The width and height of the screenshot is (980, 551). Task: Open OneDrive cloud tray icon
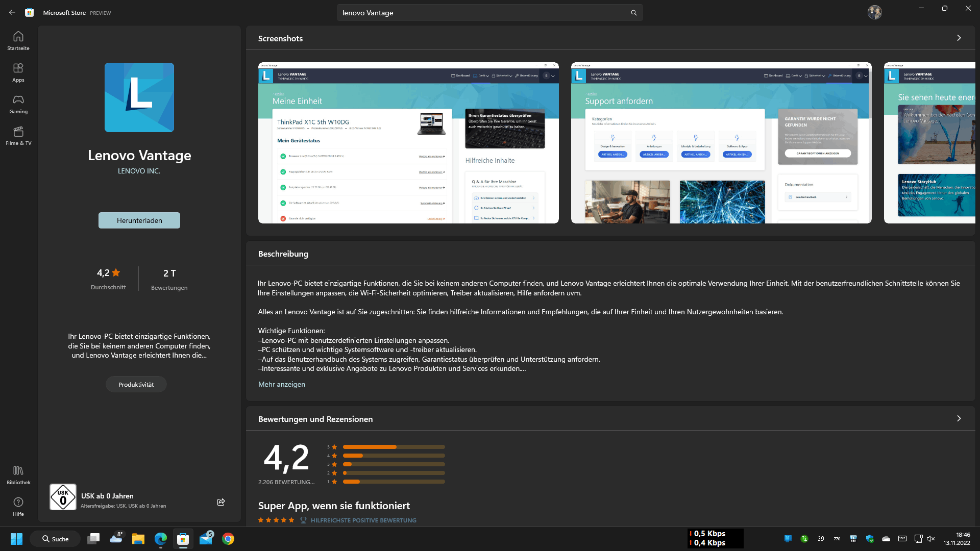(x=886, y=539)
